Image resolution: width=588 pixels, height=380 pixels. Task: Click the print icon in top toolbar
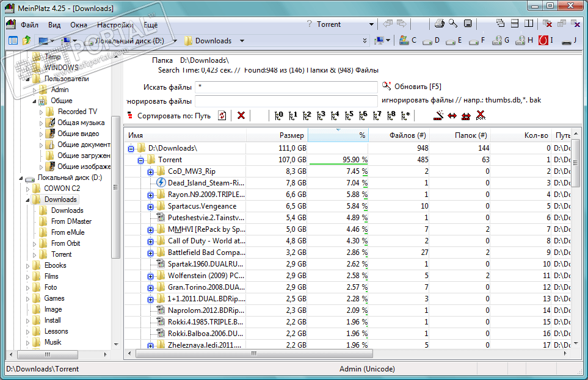[439, 24]
